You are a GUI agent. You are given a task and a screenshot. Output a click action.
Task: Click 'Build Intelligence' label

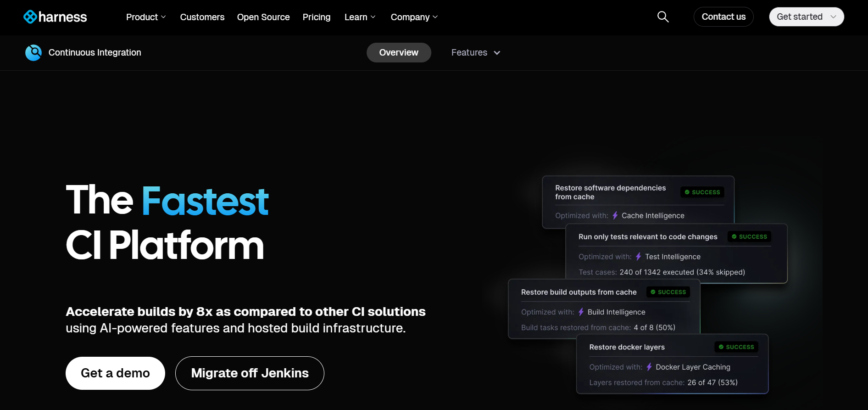[616, 312]
